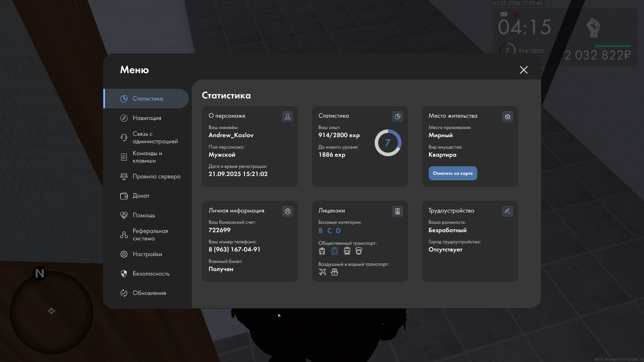Click the mail envelope icon in the HUD
This screenshot has height=362, width=644.
[503, 14]
